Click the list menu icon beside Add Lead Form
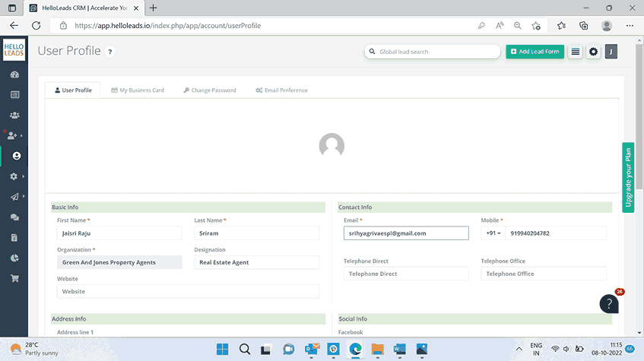Image resolution: width=644 pixels, height=361 pixels. click(576, 52)
